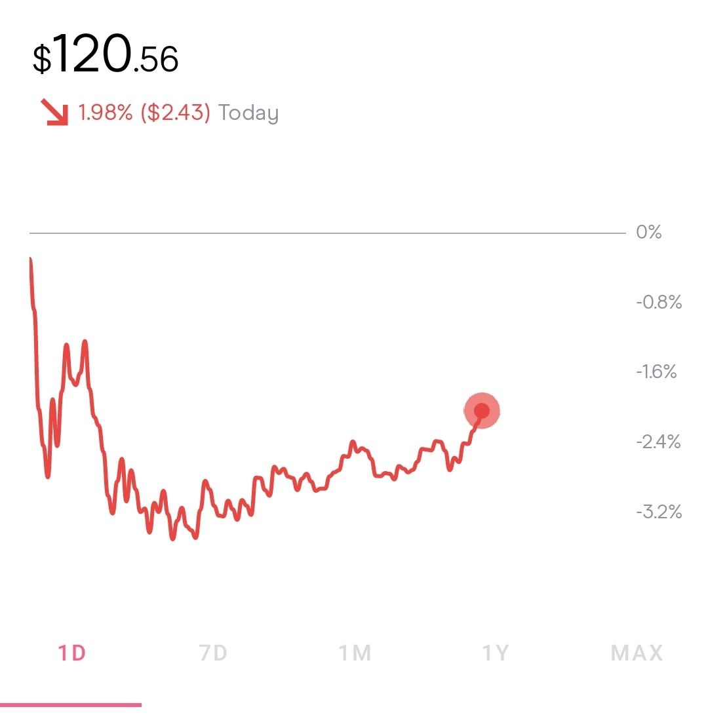Click the -3.2% axis label

pyautogui.click(x=659, y=512)
